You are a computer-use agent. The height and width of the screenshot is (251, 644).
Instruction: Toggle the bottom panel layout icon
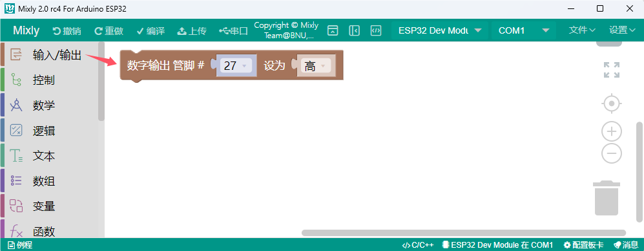pyautogui.click(x=333, y=30)
